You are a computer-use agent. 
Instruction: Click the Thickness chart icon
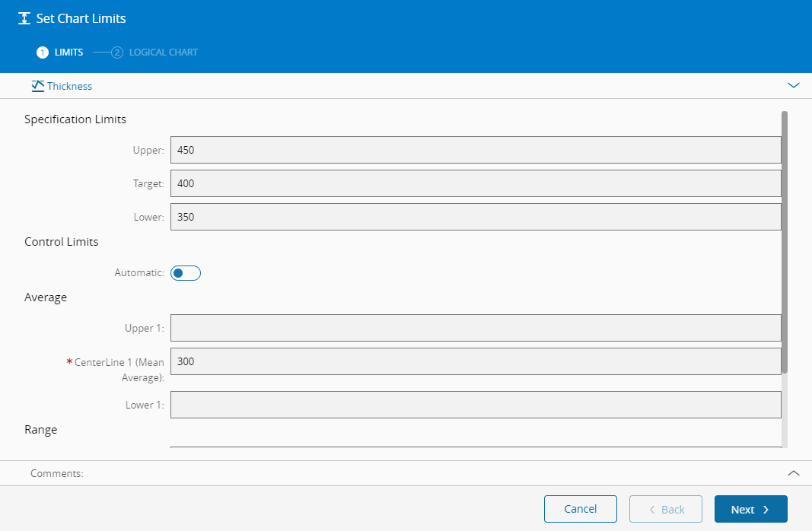[x=37, y=86]
